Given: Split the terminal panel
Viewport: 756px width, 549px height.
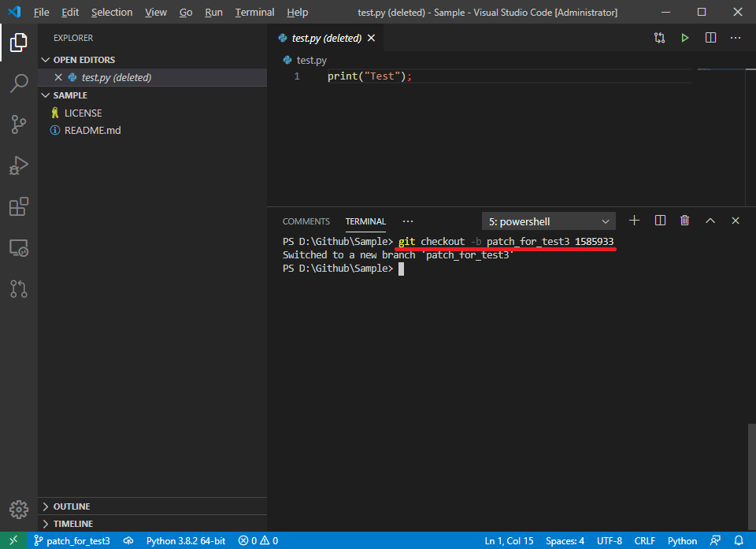Looking at the screenshot, I should pos(660,221).
